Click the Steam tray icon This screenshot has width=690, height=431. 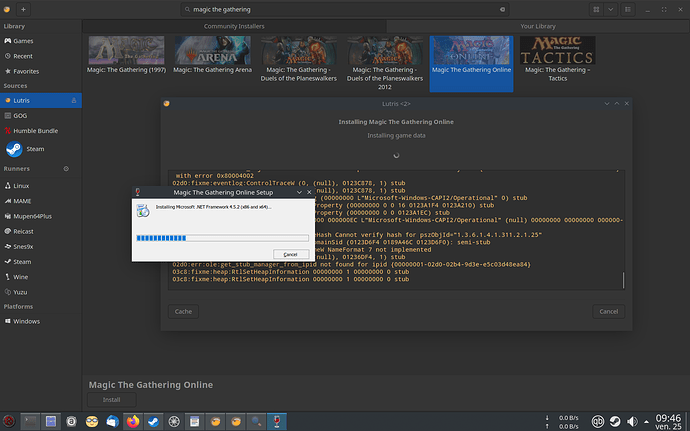(x=615, y=421)
